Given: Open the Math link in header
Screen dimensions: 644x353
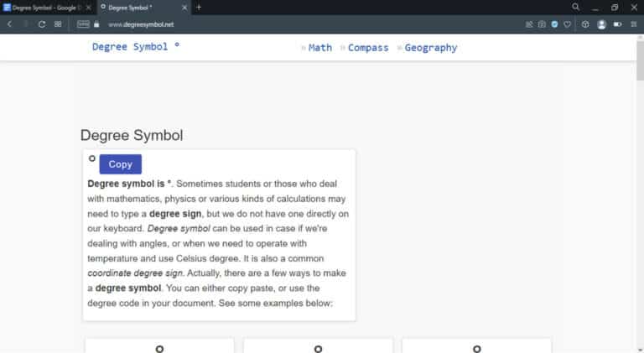Looking at the screenshot, I should coord(319,48).
